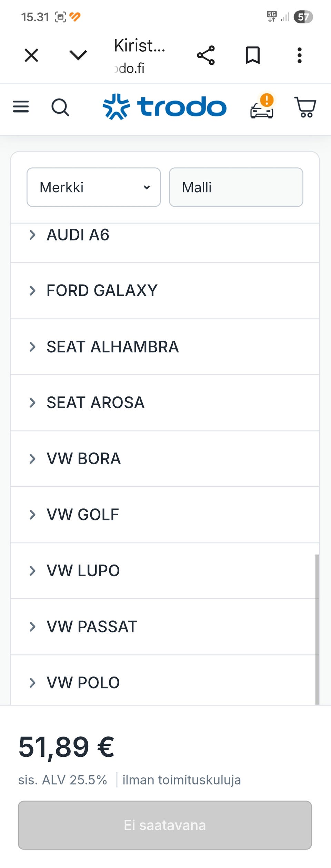Open the Malli model field

pos(236,187)
